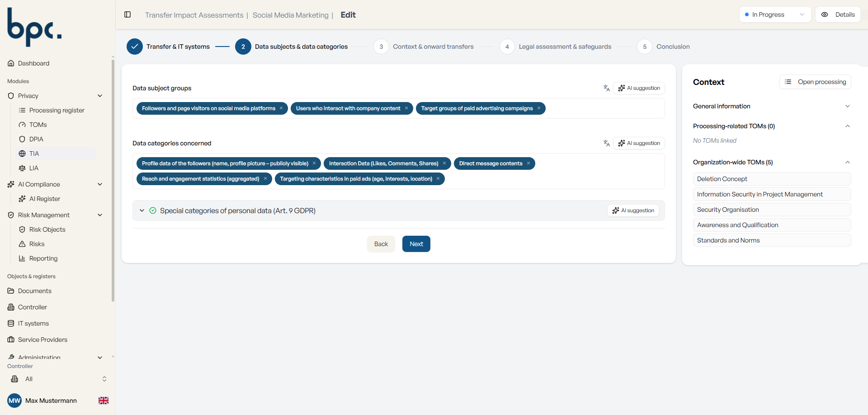Open the LIA scales item

coord(34,168)
